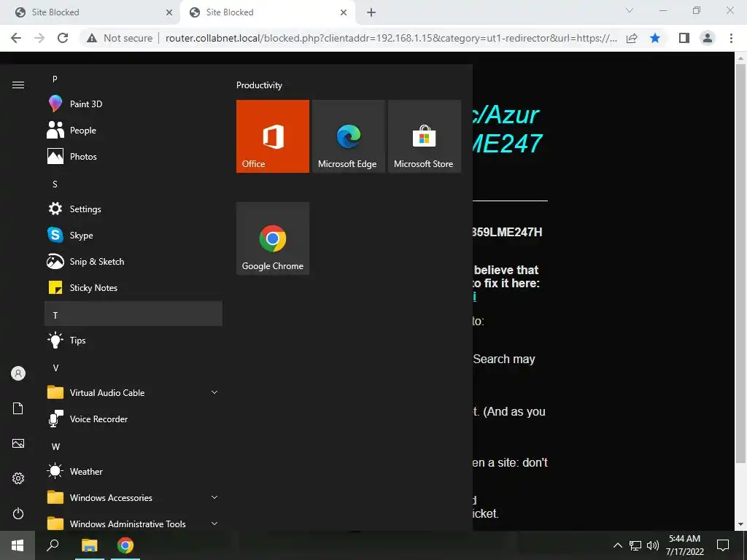Reload the blocked page
This screenshot has height=560, width=747.
[x=63, y=38]
